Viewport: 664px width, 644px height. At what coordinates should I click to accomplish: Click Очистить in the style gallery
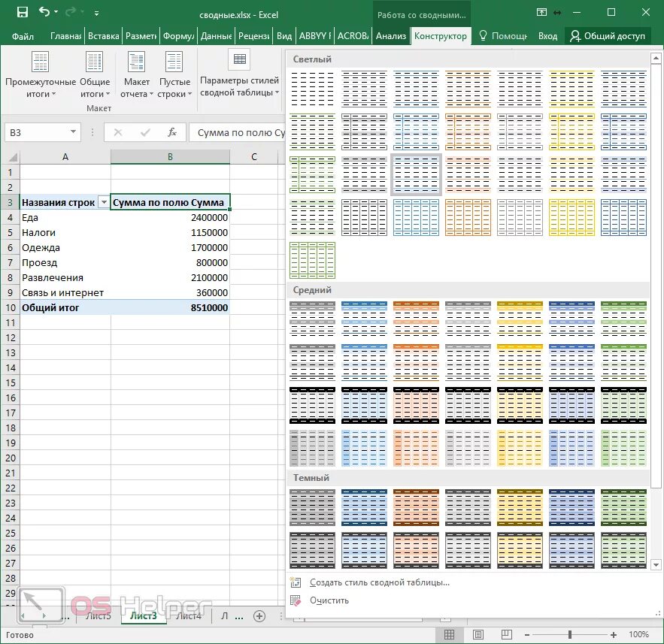[x=329, y=600]
